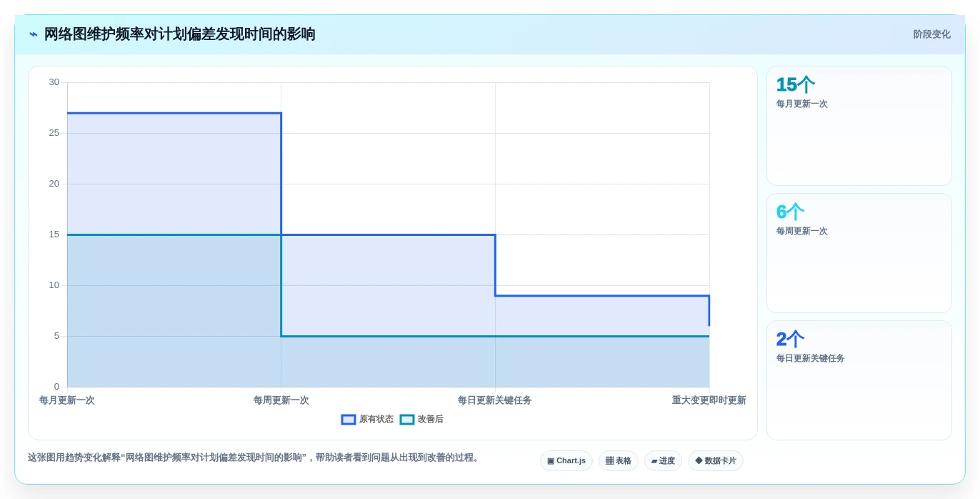
Task: Click the description text below the chart
Action: pyautogui.click(x=255, y=458)
